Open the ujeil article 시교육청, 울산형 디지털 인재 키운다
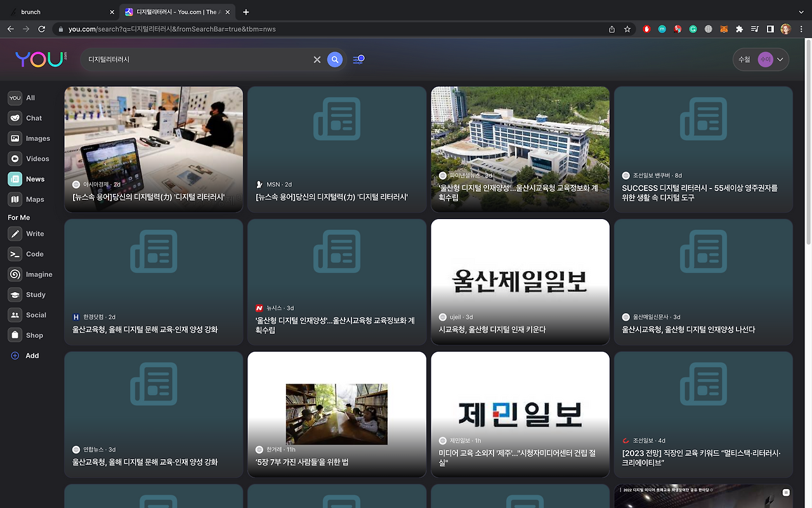812x508 pixels. click(x=492, y=330)
